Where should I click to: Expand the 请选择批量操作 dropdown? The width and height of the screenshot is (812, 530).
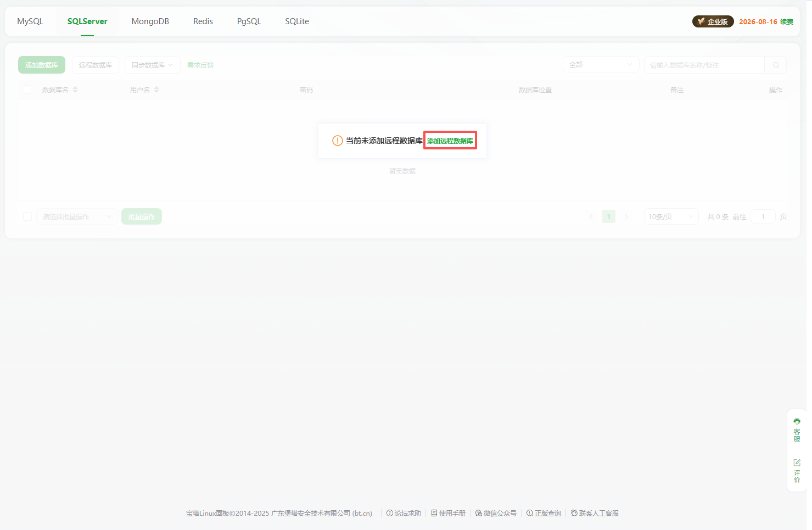click(77, 216)
